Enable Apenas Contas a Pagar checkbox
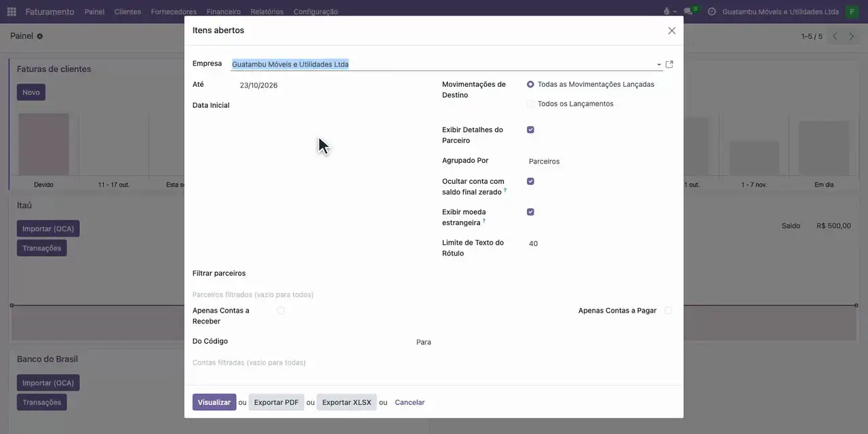Screen dimensions: 868x434 pos(668,311)
